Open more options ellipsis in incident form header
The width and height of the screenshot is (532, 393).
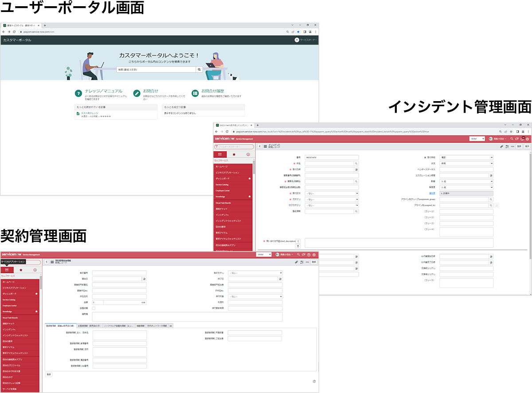[512, 146]
